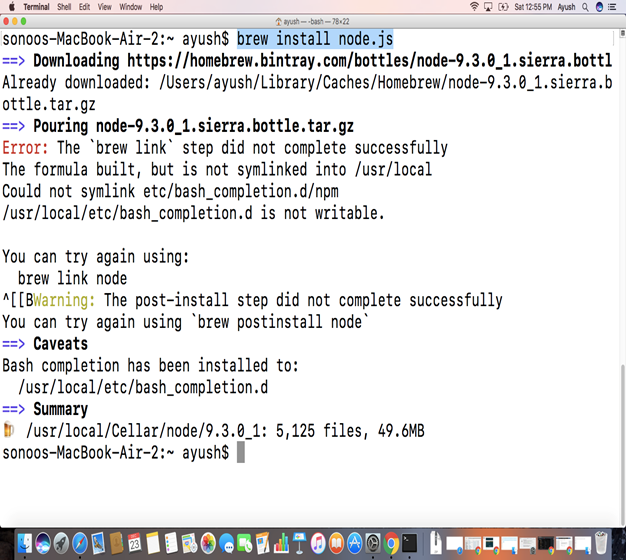The width and height of the screenshot is (626, 560).
Task: Click the yellow 'Warning:' text
Action: [64, 300]
